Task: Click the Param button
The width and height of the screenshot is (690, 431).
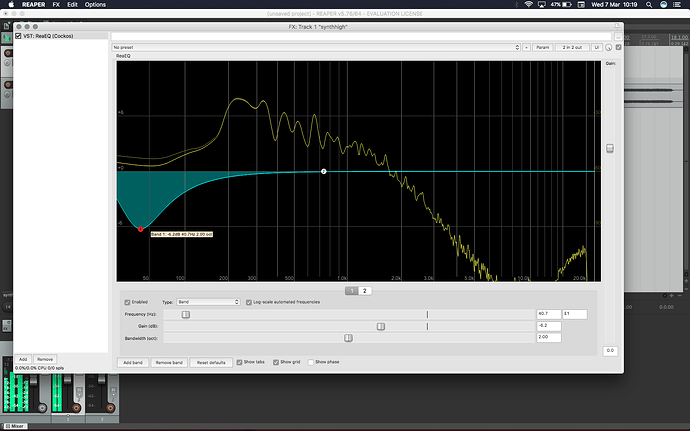Action: [543, 47]
